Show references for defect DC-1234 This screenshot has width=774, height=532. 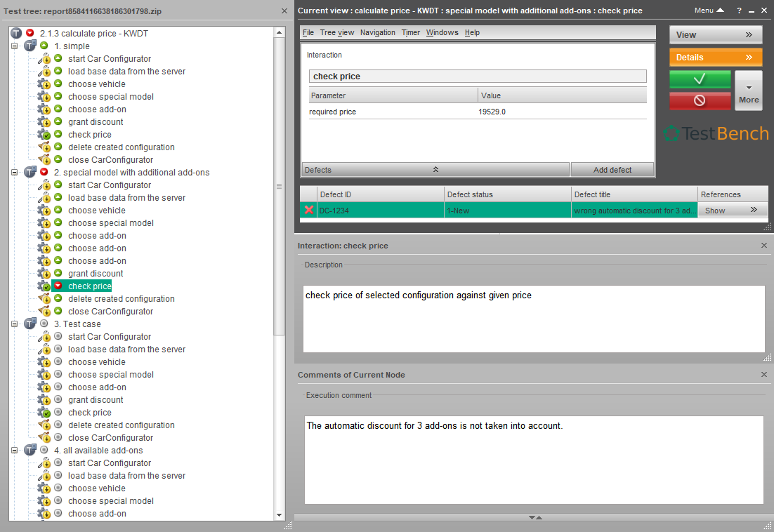732,211
